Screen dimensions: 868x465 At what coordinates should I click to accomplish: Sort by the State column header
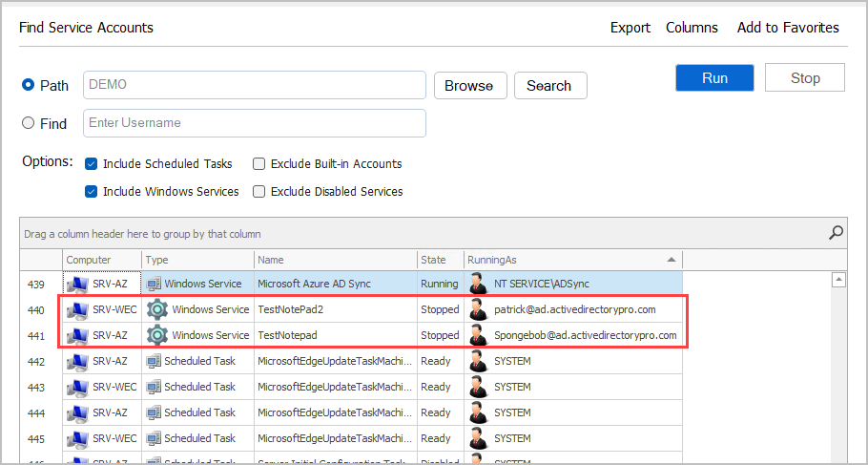[x=441, y=260]
